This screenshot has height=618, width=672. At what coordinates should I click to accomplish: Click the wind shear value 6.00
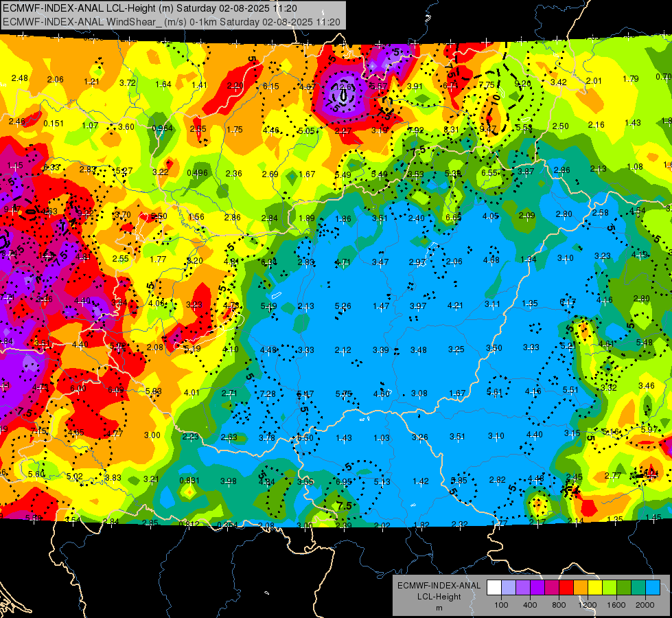(x=78, y=388)
